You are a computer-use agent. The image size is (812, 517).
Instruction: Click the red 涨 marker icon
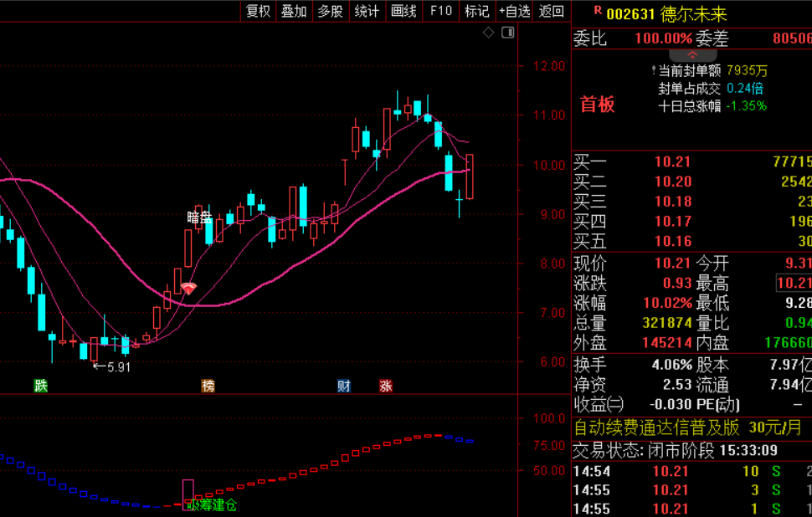[385, 386]
